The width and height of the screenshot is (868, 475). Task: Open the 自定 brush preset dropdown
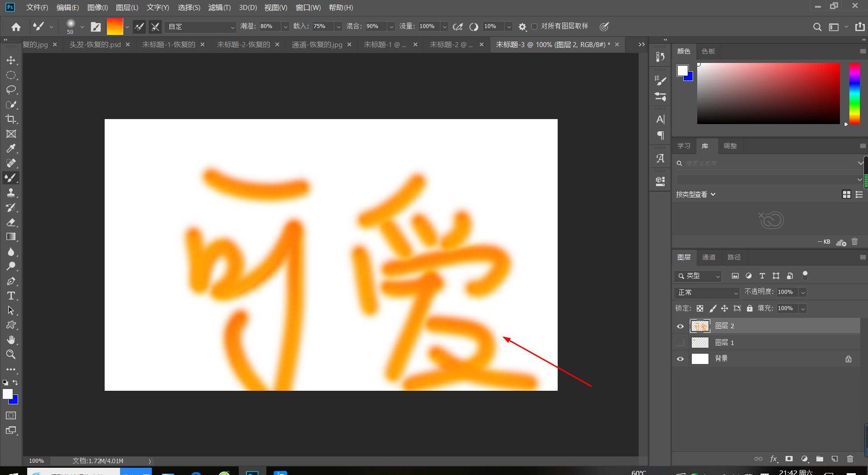point(201,27)
